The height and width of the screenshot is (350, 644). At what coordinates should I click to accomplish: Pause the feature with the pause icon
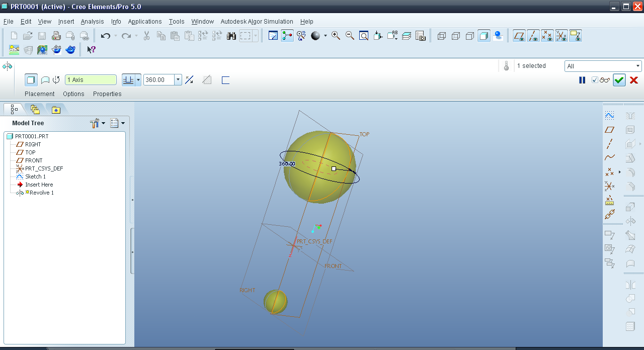coord(582,80)
